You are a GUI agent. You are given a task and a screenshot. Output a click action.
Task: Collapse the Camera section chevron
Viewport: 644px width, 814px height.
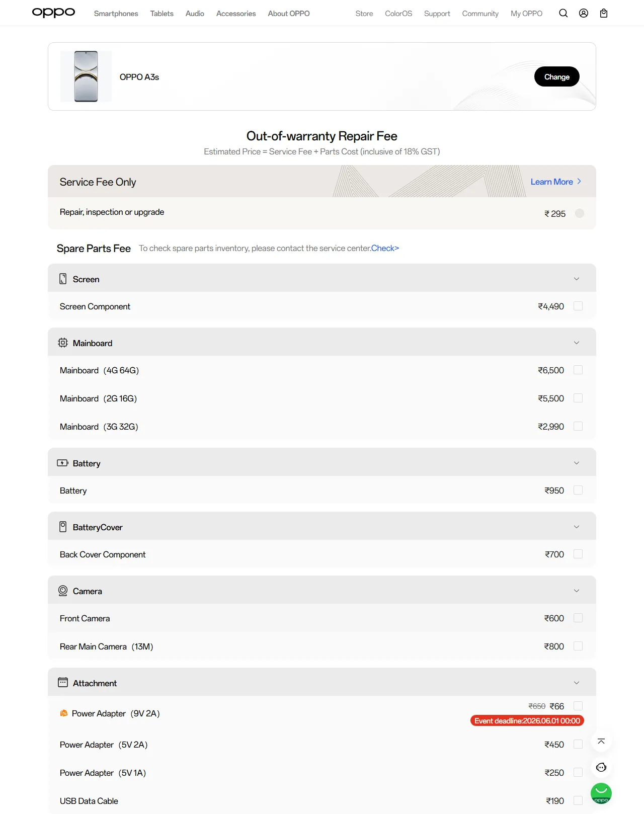[x=577, y=591]
